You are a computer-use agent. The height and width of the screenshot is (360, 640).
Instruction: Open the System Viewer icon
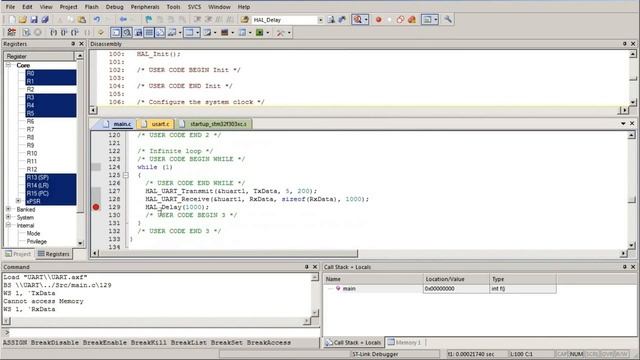260,32
